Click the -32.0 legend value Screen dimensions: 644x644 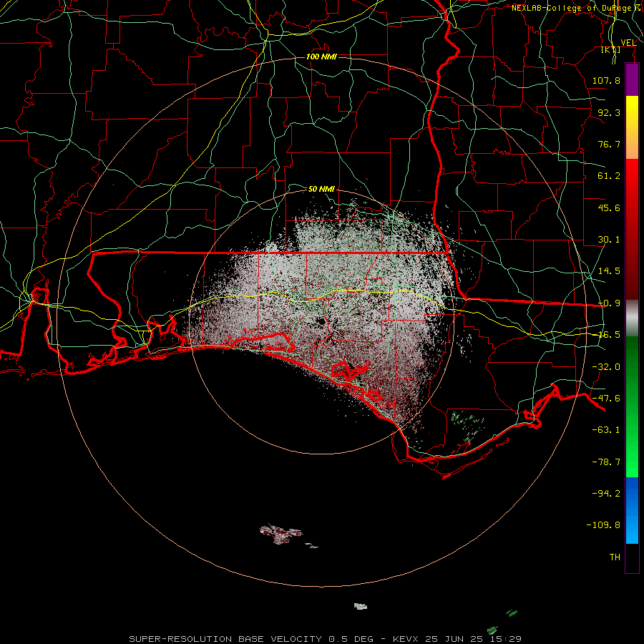click(606, 367)
